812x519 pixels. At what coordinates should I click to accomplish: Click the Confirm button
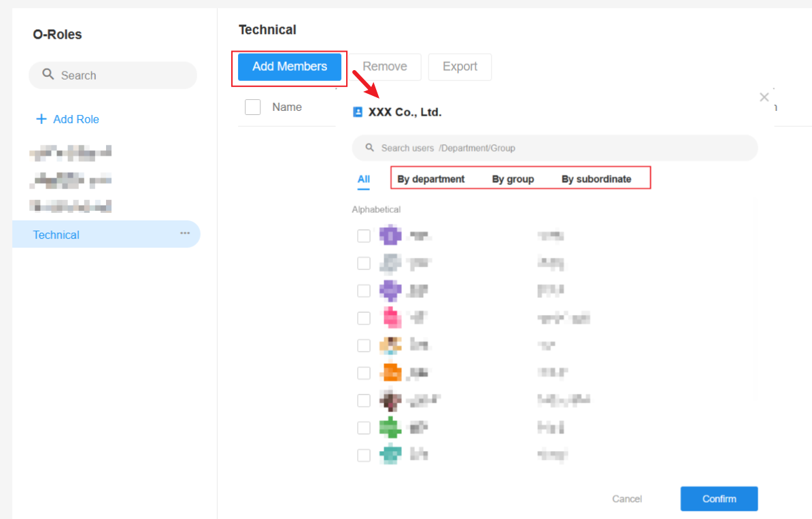(719, 499)
